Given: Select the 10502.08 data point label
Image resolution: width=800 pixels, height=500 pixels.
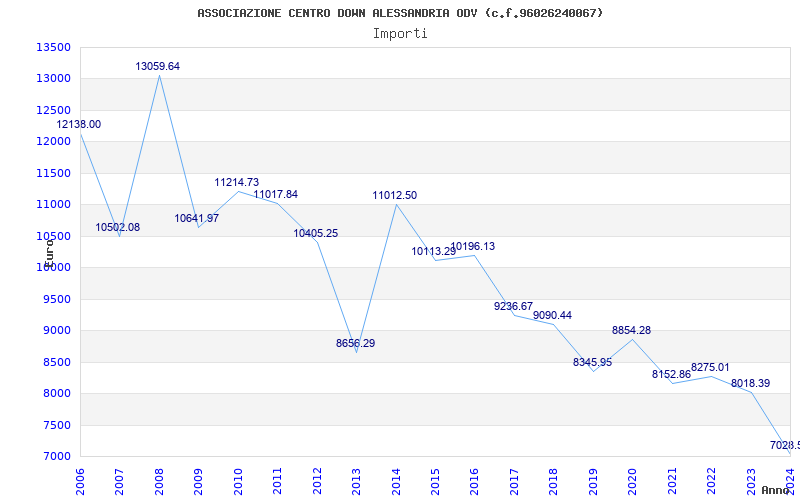Looking at the screenshot, I should [118, 227].
